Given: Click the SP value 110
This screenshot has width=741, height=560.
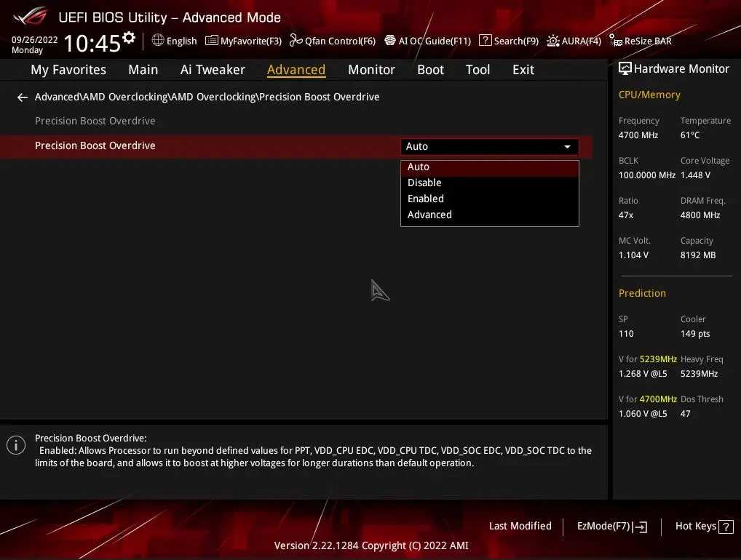Looking at the screenshot, I should coord(626,334).
